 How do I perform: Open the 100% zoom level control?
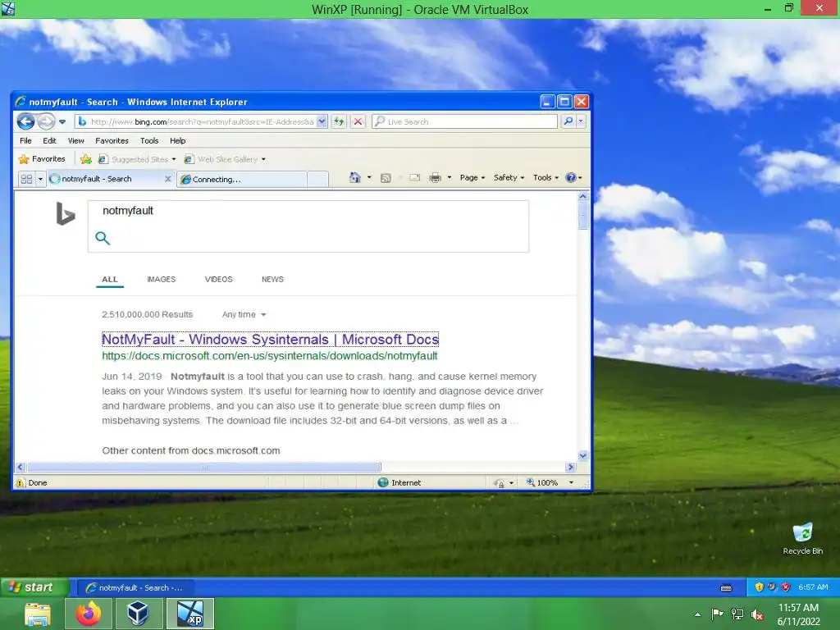[x=549, y=482]
